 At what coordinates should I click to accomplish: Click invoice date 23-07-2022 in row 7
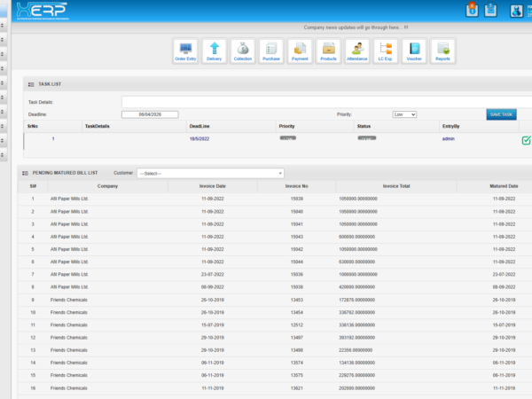click(x=213, y=275)
